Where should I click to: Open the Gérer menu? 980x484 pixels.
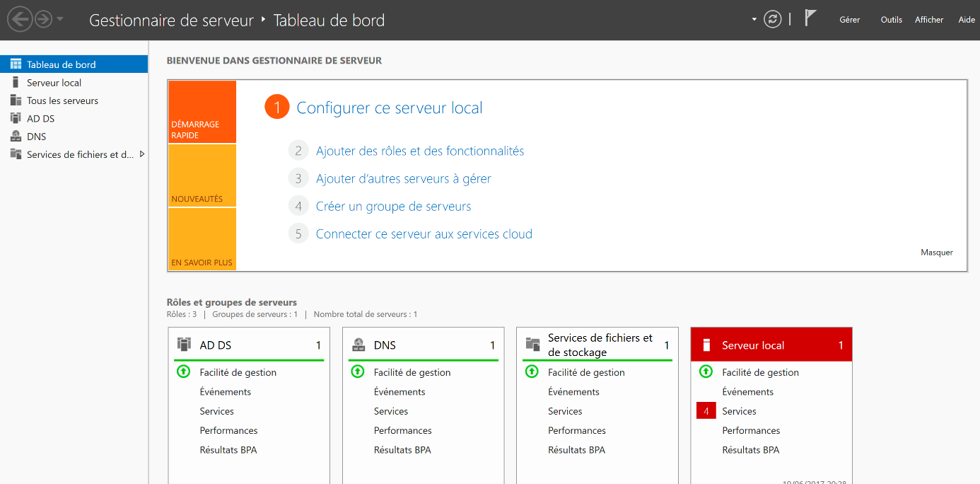tap(849, 20)
